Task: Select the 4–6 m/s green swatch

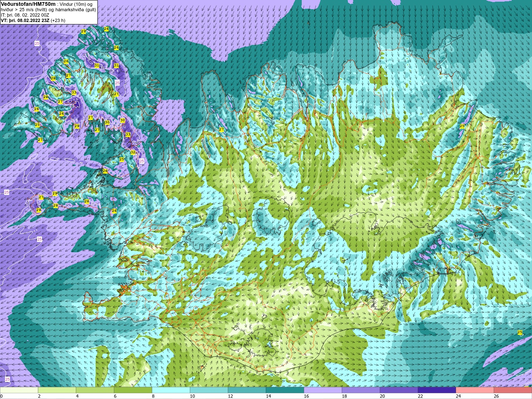Action: [95, 390]
